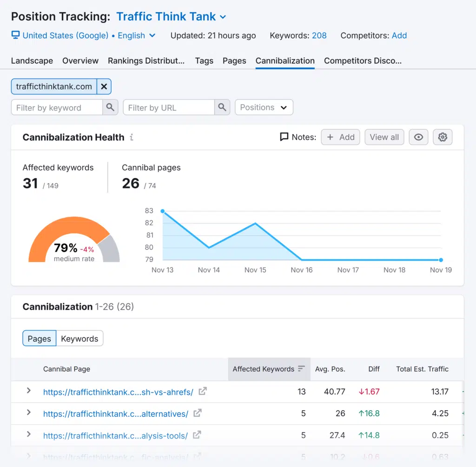This screenshot has width=476, height=467.
Task: Open United States (Google) English location dropdown
Action: pyautogui.click(x=84, y=35)
